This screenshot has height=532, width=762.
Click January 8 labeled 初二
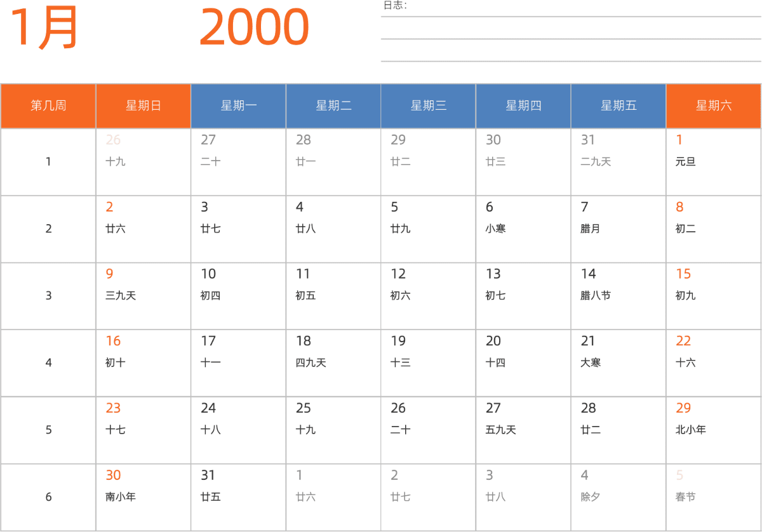pos(714,229)
